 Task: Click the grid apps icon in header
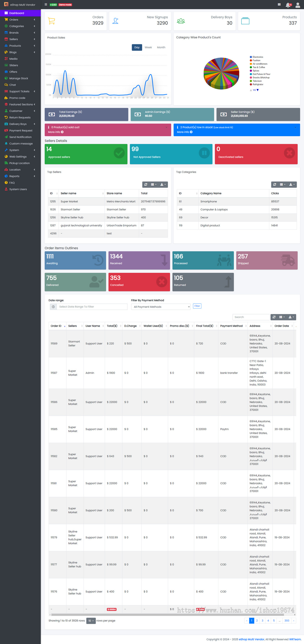pyautogui.click(x=279, y=5)
